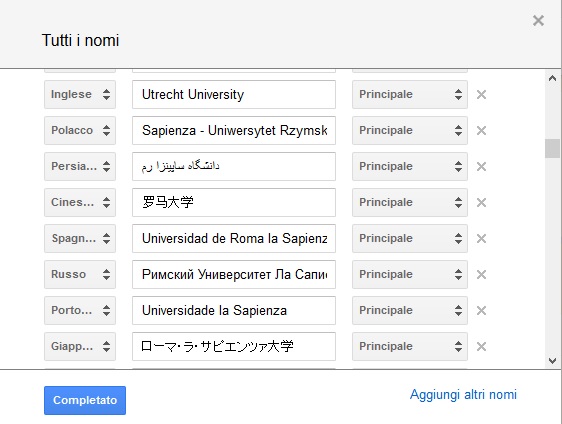Open the Cines... language dropdown
Viewport: 562px width, 424px height.
[x=80, y=203]
